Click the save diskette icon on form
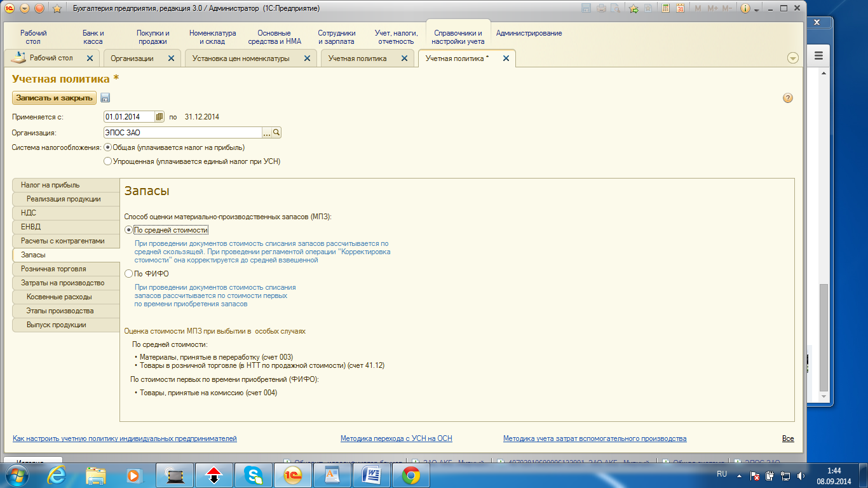The image size is (868, 488). [105, 98]
